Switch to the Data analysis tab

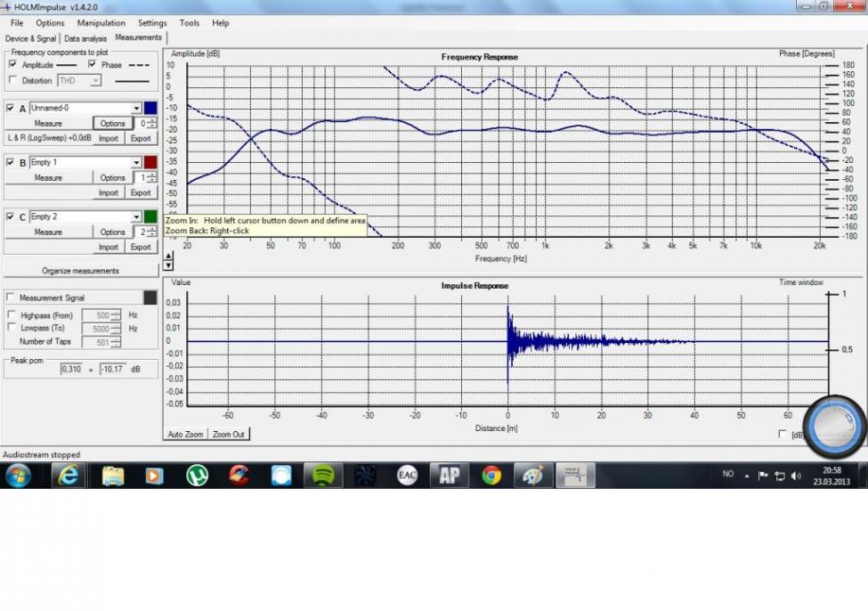coord(85,38)
